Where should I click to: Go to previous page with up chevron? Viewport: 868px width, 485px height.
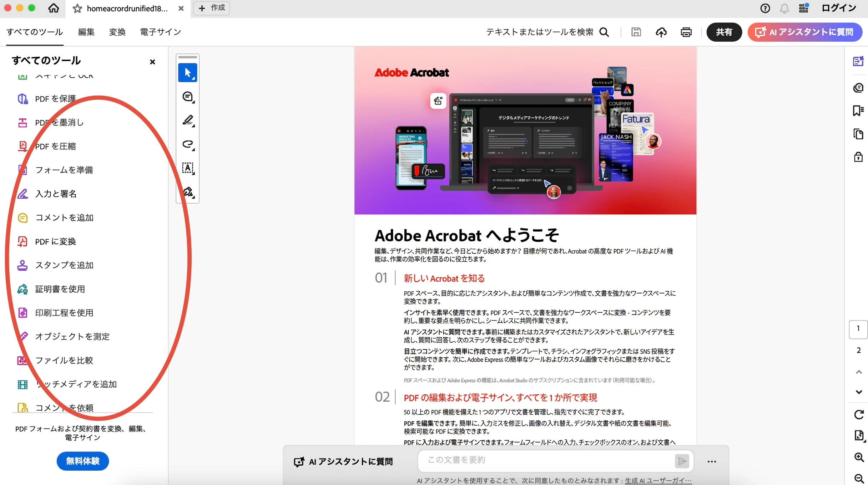[x=859, y=372]
